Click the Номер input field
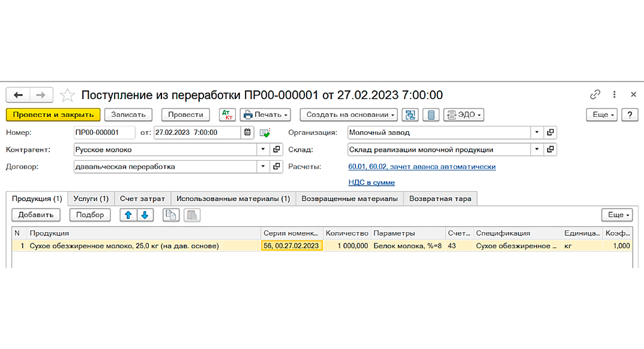 [x=104, y=133]
